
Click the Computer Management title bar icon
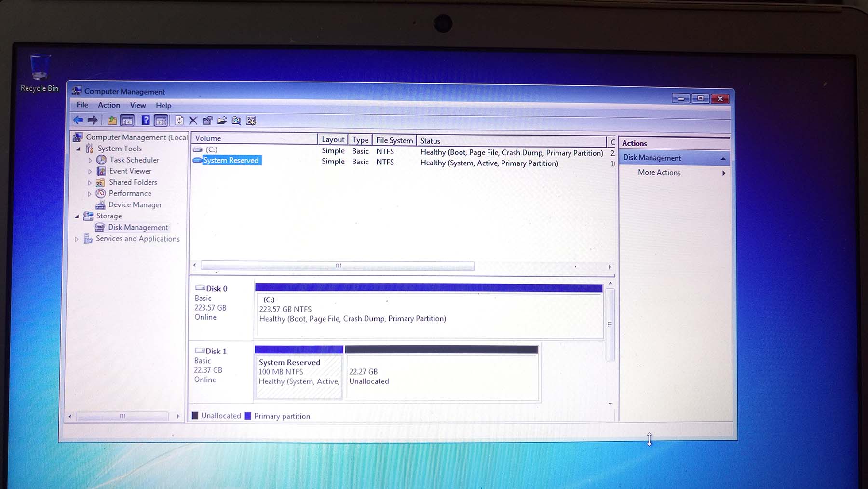click(x=76, y=91)
